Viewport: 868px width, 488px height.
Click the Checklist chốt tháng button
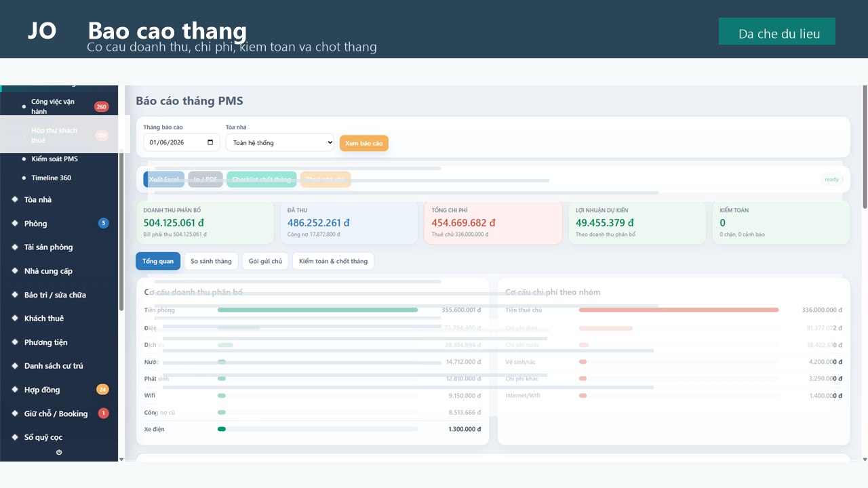click(262, 180)
